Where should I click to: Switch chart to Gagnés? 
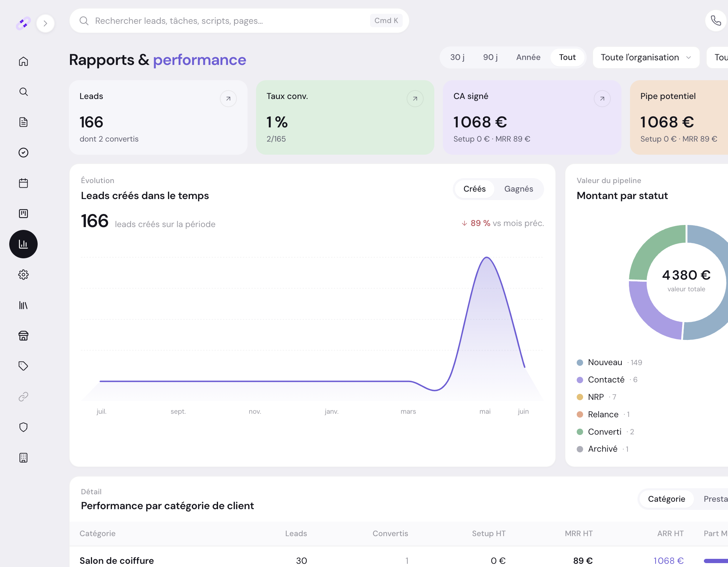[x=518, y=189]
